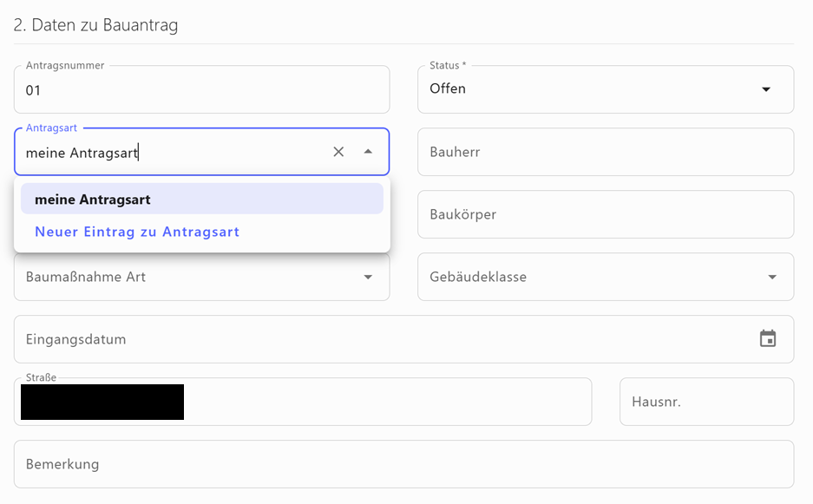Focus the Straße input field
Image resolution: width=813 pixels, height=504 pixels.
(x=347, y=402)
